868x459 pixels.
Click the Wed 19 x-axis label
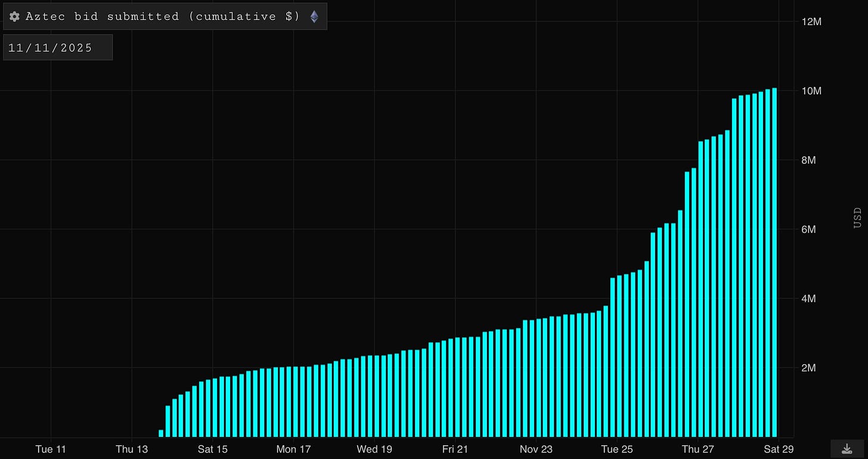click(x=374, y=449)
